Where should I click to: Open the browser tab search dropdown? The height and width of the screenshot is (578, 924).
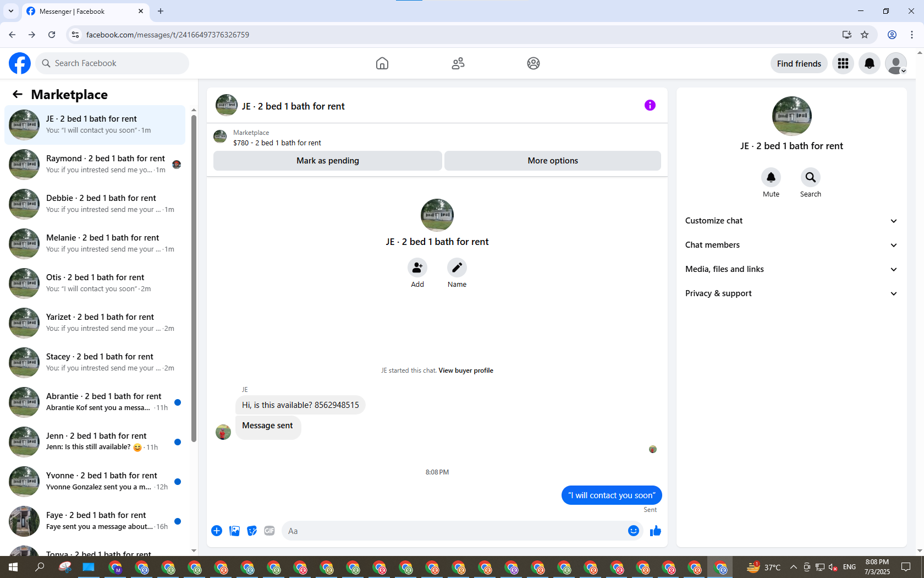tap(11, 11)
